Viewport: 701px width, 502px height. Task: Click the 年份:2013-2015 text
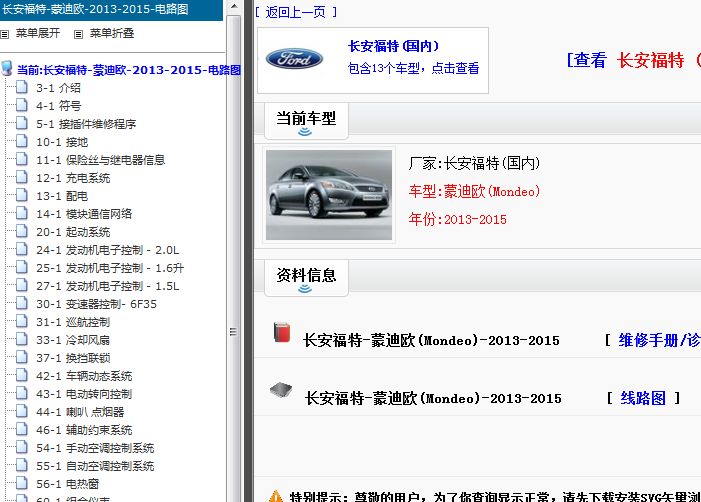pos(457,219)
